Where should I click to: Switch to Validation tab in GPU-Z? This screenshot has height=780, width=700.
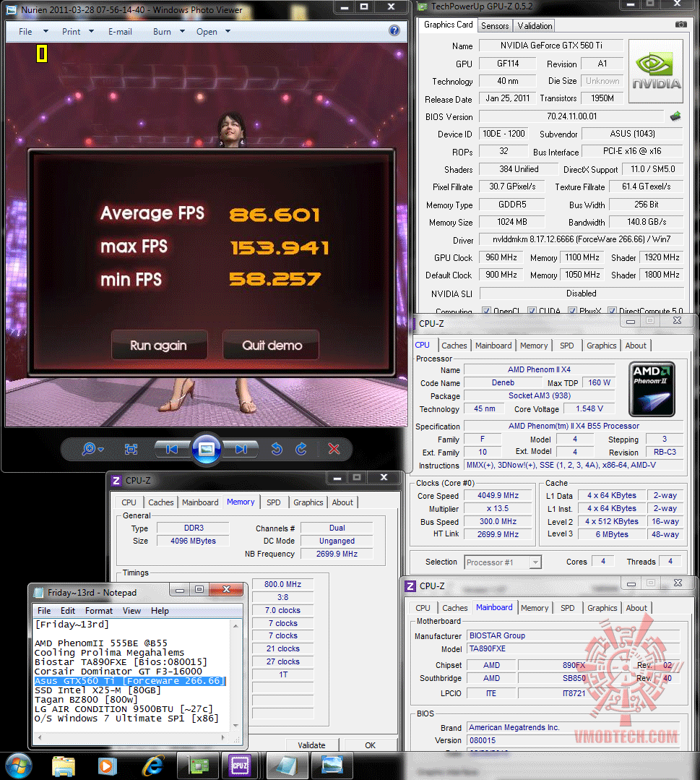click(535, 26)
